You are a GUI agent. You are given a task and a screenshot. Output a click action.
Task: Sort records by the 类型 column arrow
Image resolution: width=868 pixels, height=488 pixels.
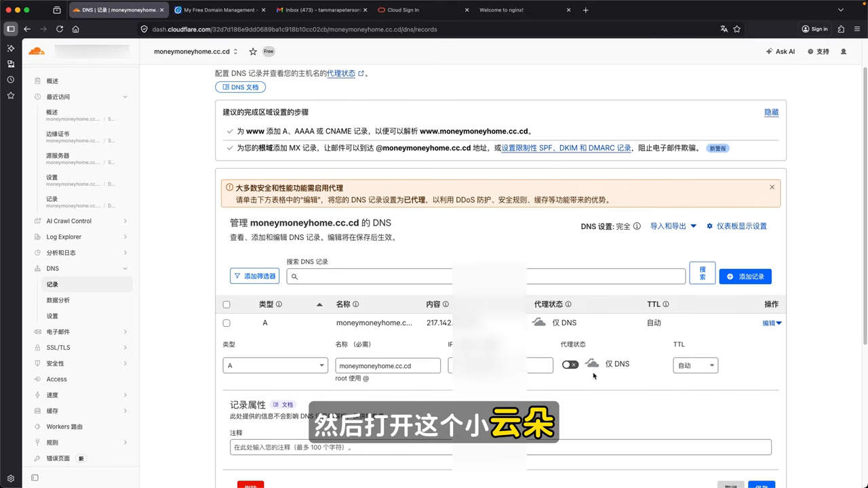pyautogui.click(x=319, y=305)
